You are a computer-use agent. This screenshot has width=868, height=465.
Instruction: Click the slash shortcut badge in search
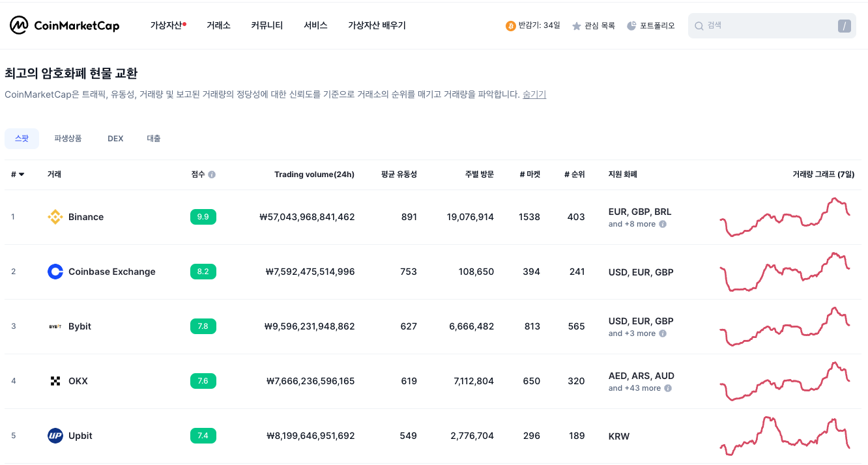[x=845, y=26]
